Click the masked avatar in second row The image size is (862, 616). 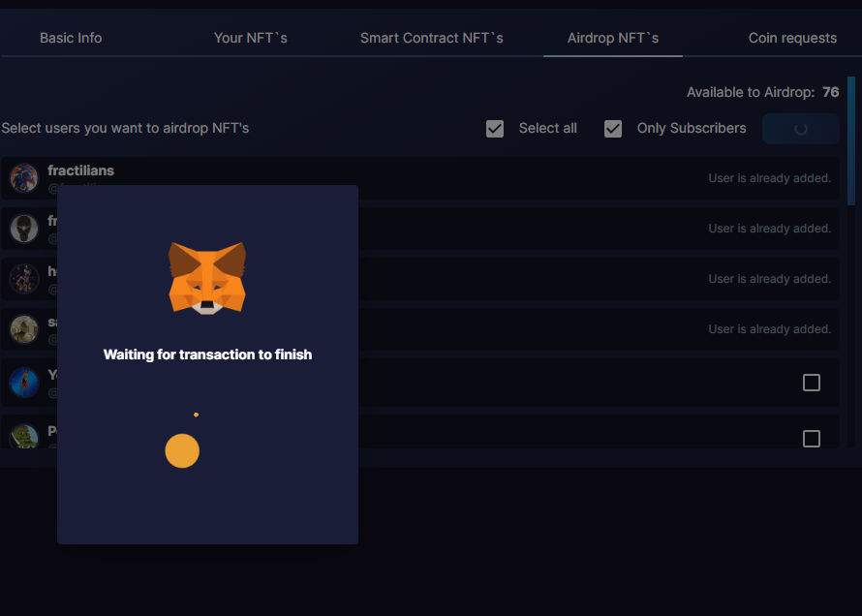(24, 228)
